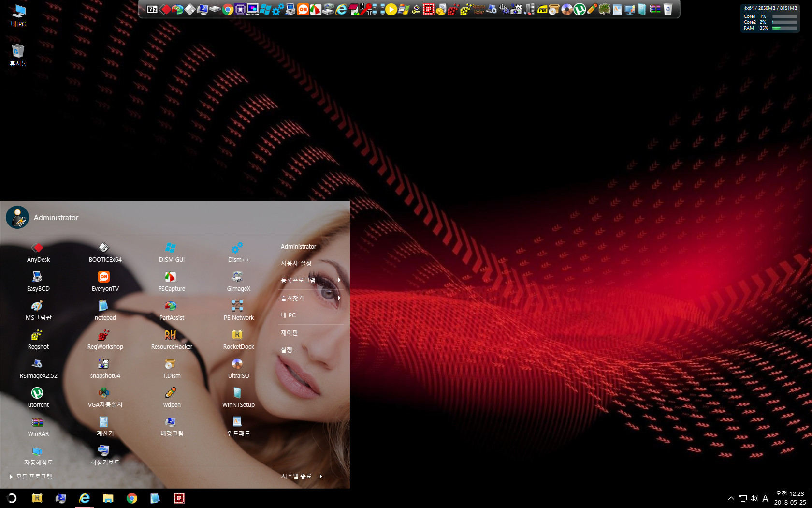Expand the 시스템 종료 arrow options

[321, 476]
